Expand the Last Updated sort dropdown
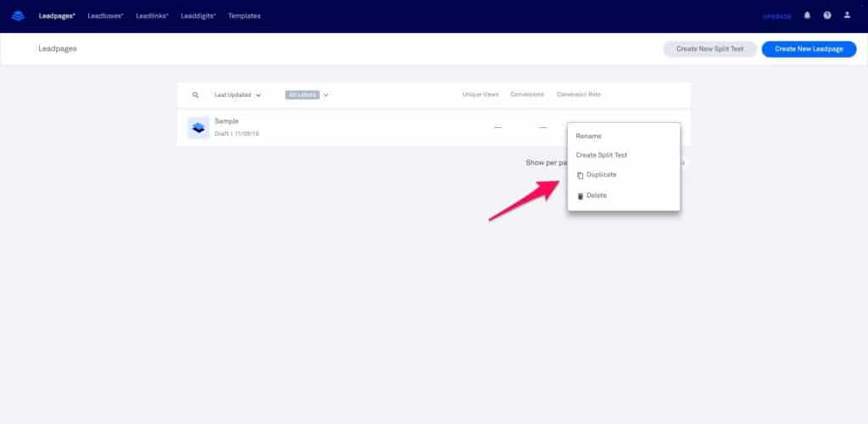This screenshot has height=424, width=868. coord(238,95)
